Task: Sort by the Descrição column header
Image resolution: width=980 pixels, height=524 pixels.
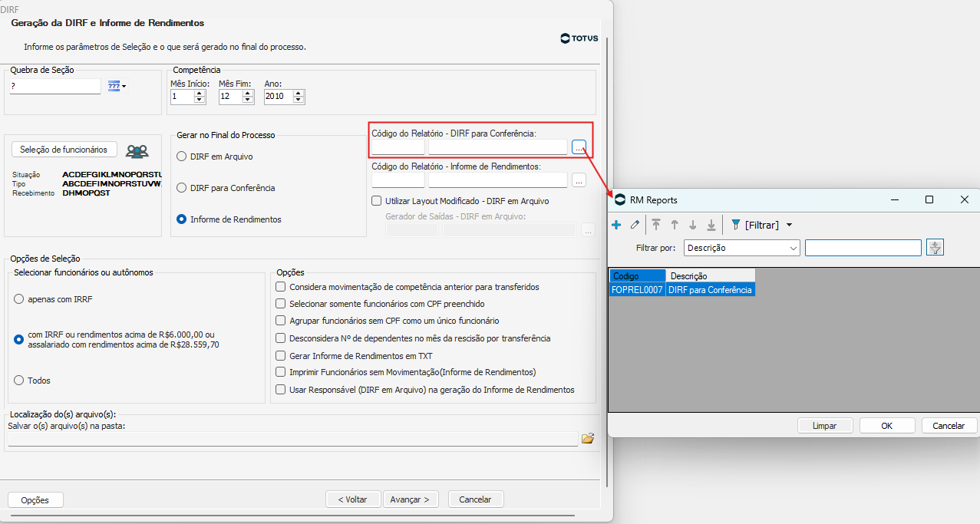Action: point(711,275)
